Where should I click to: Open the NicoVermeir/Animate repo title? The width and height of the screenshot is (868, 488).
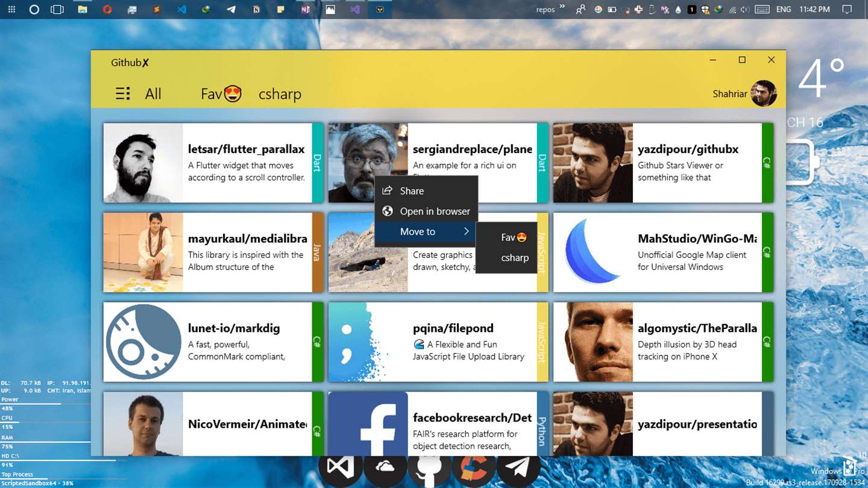click(248, 424)
